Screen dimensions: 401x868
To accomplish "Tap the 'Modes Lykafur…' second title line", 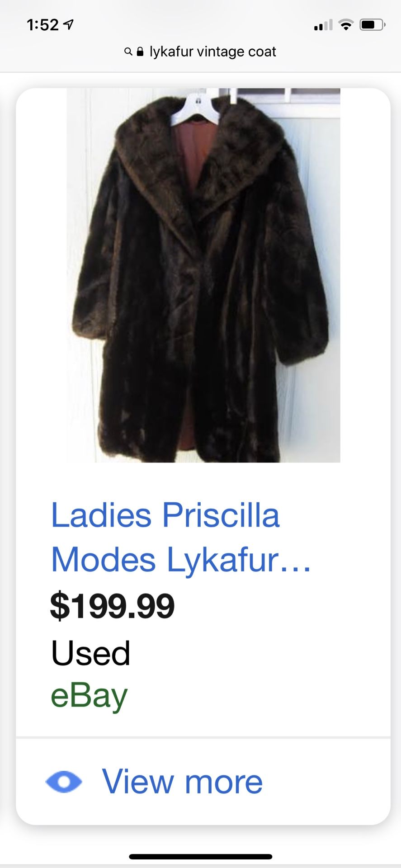I will coord(181,560).
